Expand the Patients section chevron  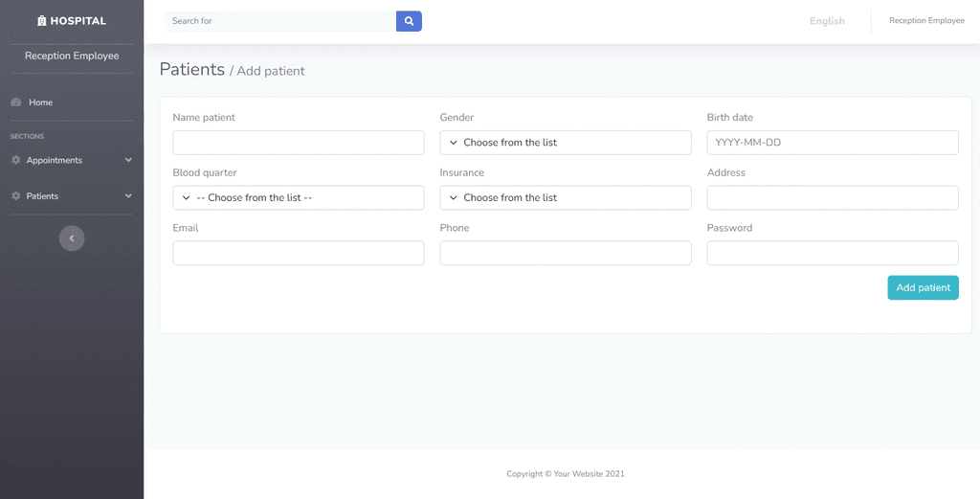[x=128, y=196]
